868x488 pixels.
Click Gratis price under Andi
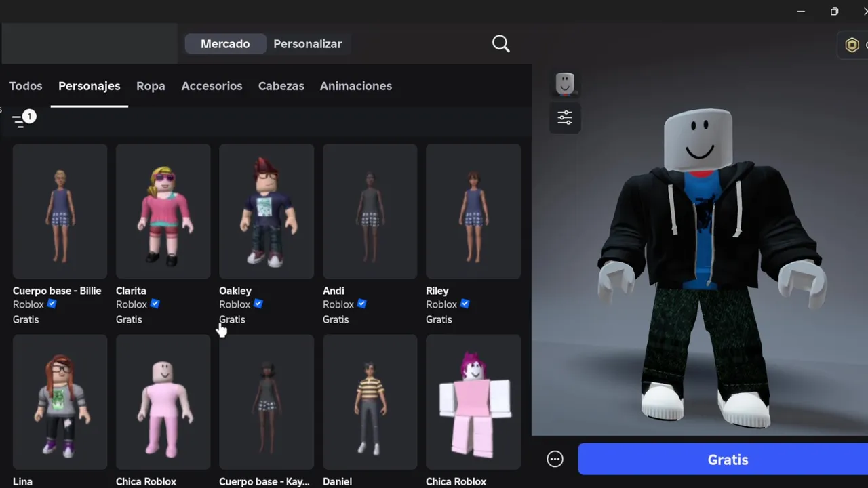tap(336, 319)
